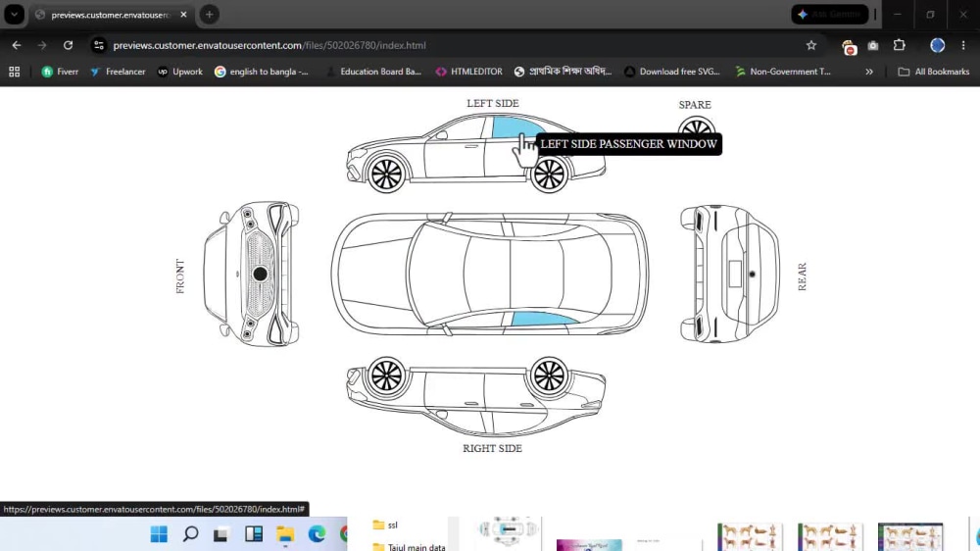980x551 pixels.
Task: Bookmark this page with the star icon
Action: (x=811, y=45)
